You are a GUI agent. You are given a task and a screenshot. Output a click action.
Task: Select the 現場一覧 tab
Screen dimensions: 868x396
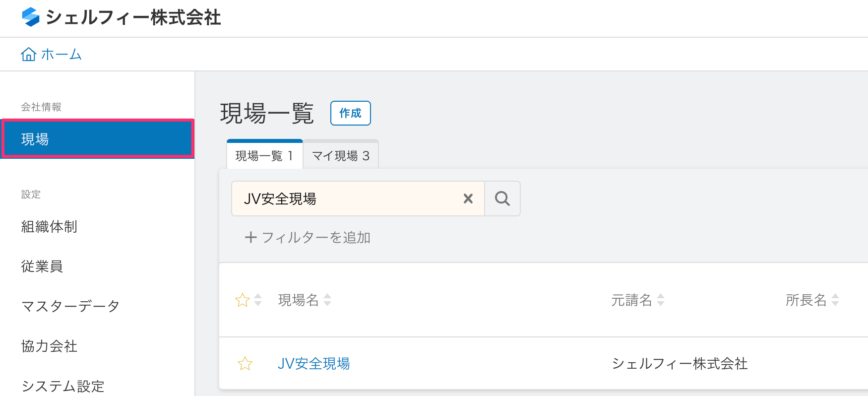(x=264, y=156)
